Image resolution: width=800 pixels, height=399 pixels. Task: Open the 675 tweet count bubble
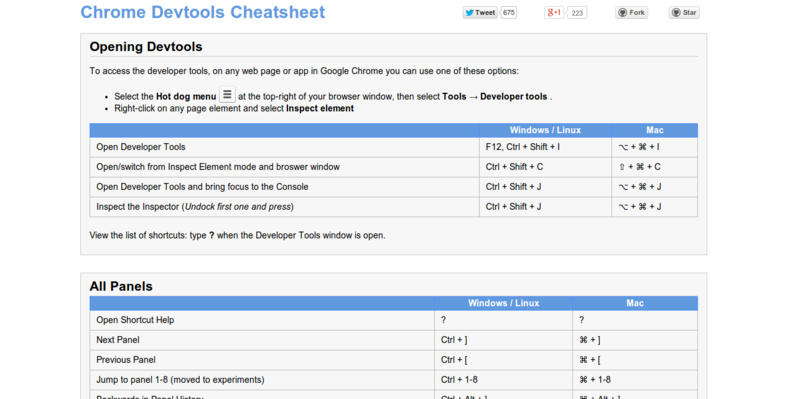(x=508, y=13)
